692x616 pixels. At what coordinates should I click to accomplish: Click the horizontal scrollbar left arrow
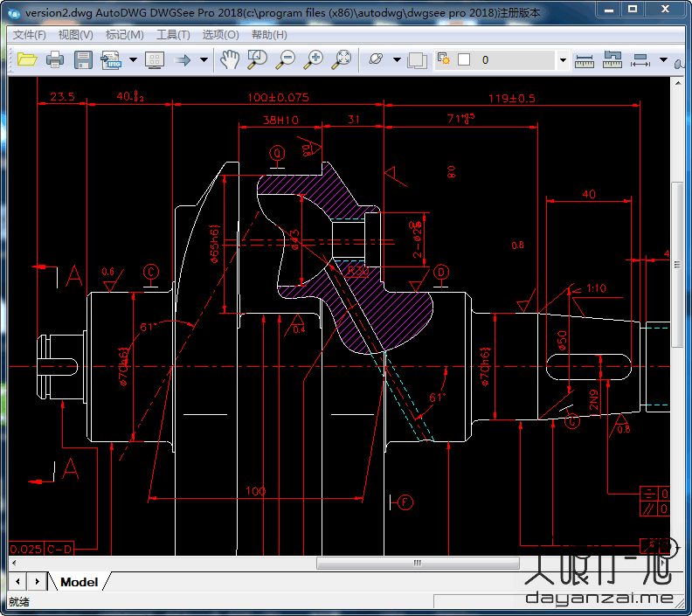pyautogui.click(x=15, y=563)
